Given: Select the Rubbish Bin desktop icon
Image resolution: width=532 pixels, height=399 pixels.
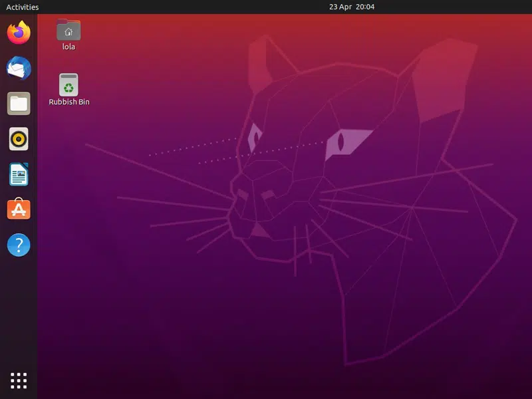Looking at the screenshot, I should click(x=68, y=85).
